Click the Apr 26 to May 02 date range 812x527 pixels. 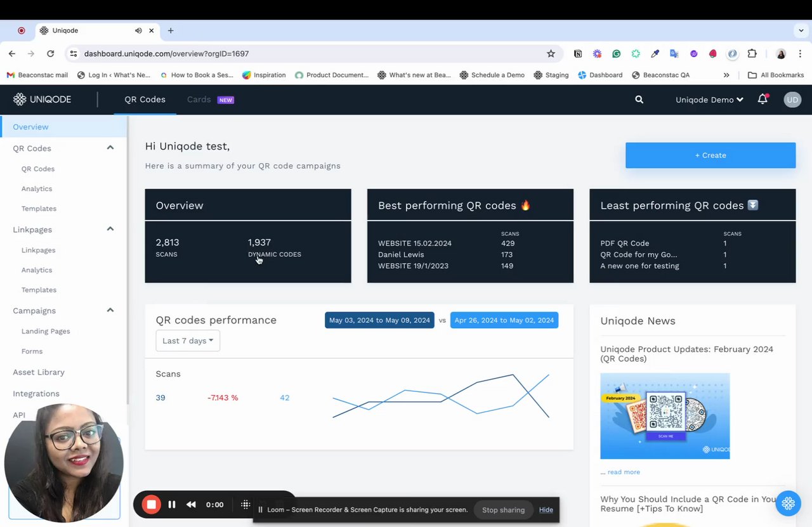point(504,320)
